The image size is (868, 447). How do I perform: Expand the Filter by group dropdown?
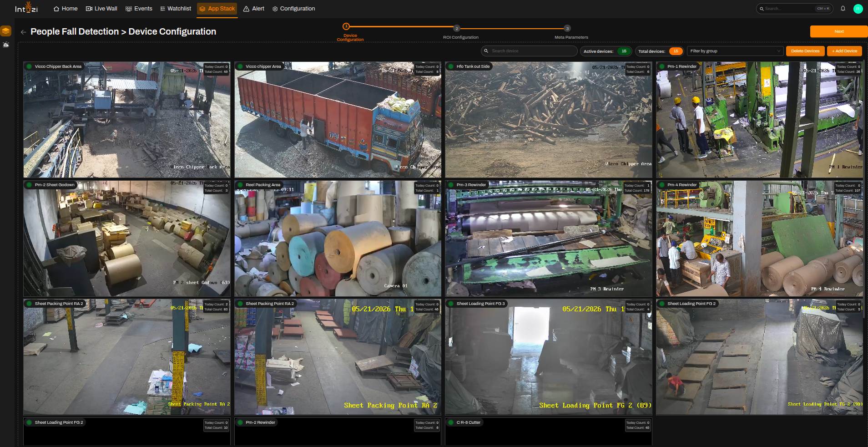click(x=735, y=51)
